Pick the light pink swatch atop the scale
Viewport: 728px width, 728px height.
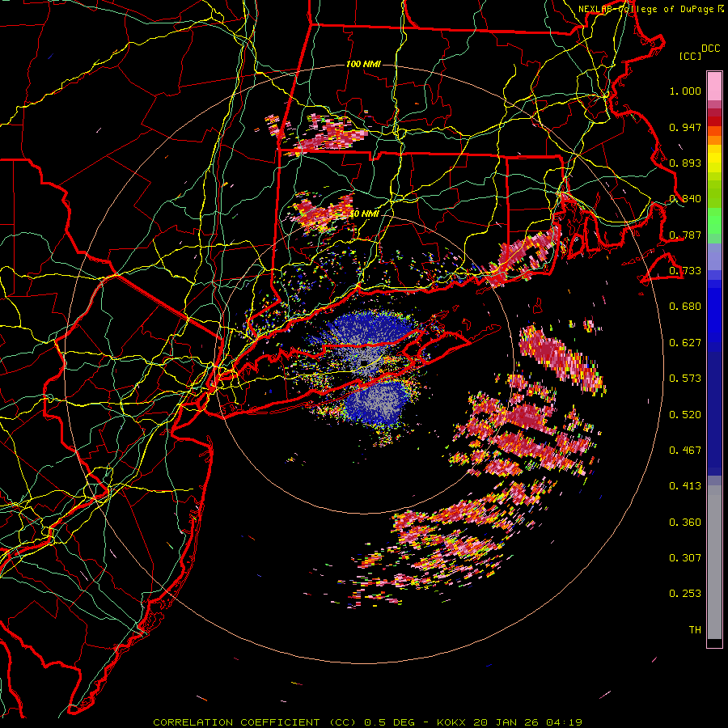(x=714, y=87)
